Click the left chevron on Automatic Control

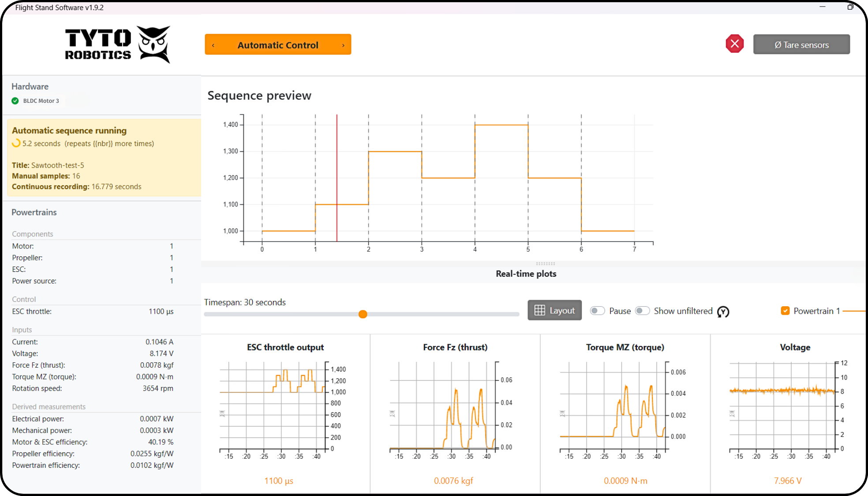tap(213, 45)
